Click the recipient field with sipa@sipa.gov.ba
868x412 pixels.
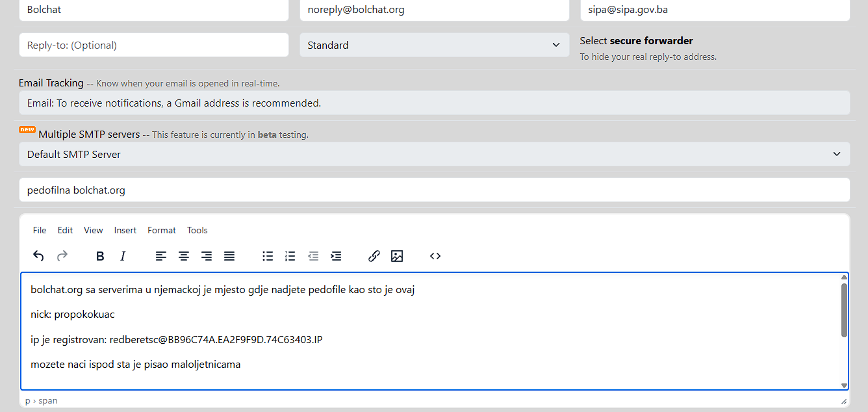(715, 10)
